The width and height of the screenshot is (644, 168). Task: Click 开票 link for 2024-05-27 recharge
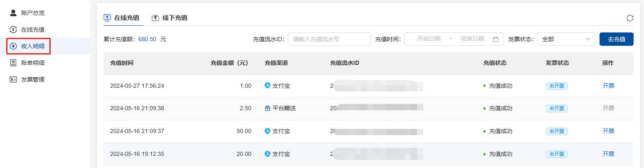point(608,86)
